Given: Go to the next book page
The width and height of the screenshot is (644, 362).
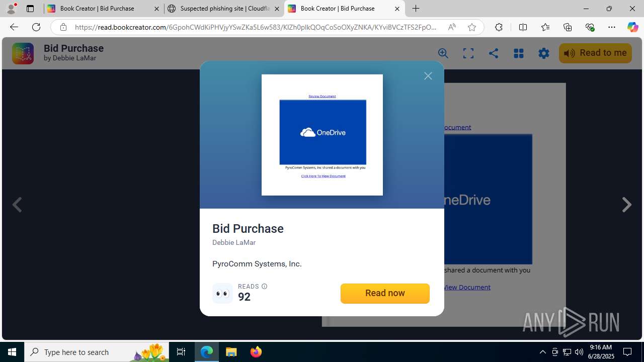Looking at the screenshot, I should click(626, 205).
